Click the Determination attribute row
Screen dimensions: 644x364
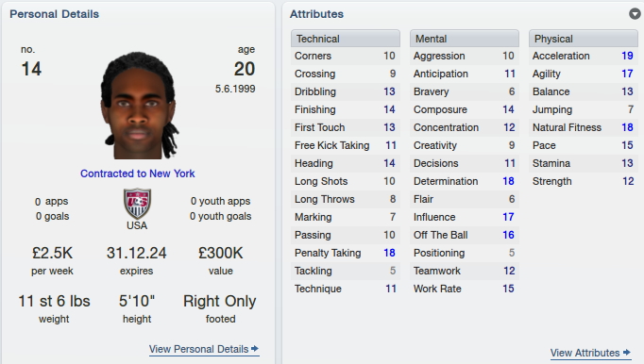coord(464,181)
